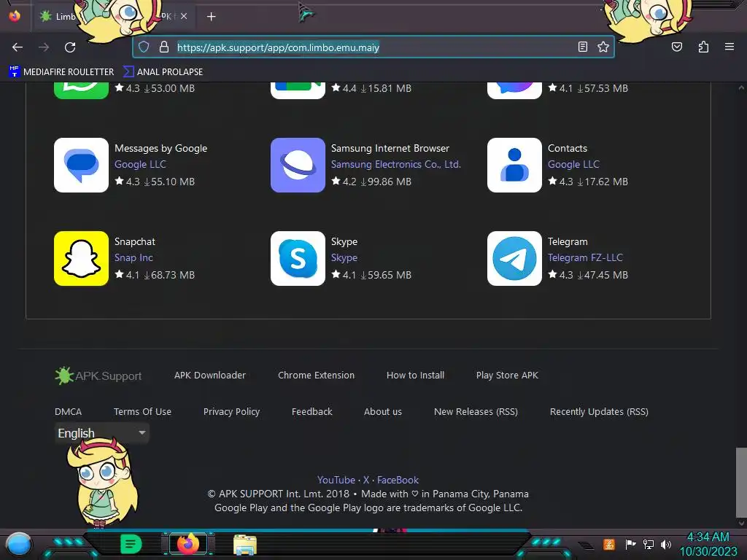Open Chrome Extension footer link
747x560 pixels.
coord(317,376)
